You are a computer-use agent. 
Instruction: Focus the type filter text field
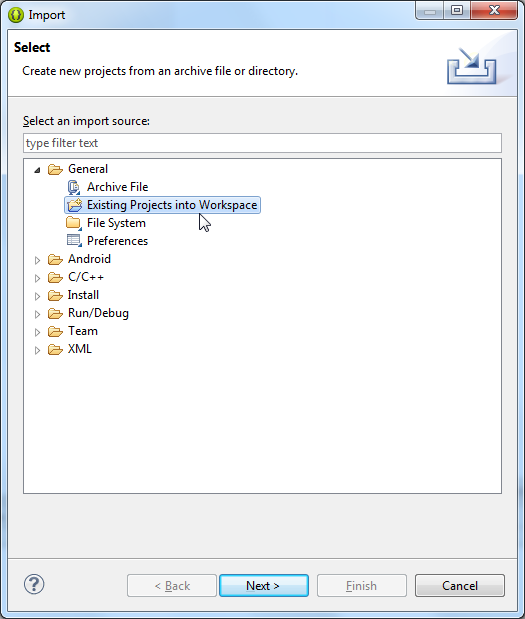coord(262,143)
